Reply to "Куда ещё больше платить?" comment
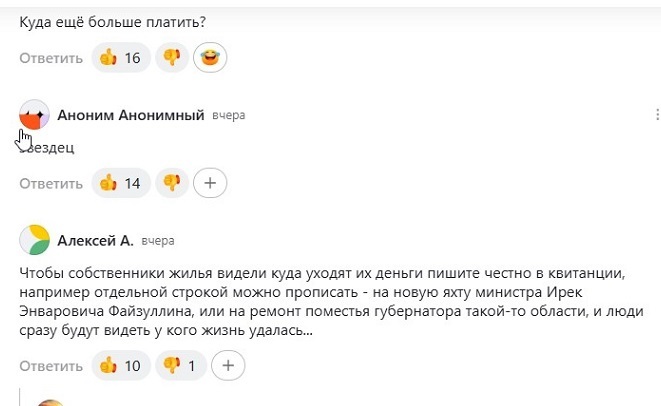Screen dimensions: 661x406 [x=51, y=58]
